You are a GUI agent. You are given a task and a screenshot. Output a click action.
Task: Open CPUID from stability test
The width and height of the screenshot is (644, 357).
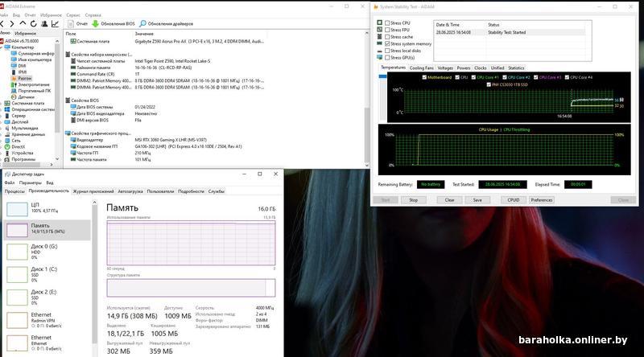tap(514, 200)
